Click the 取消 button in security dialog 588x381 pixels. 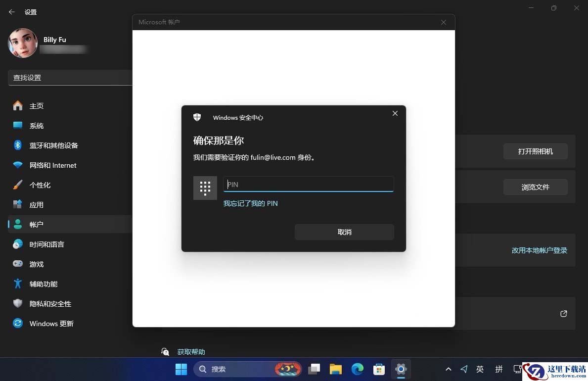pos(344,232)
